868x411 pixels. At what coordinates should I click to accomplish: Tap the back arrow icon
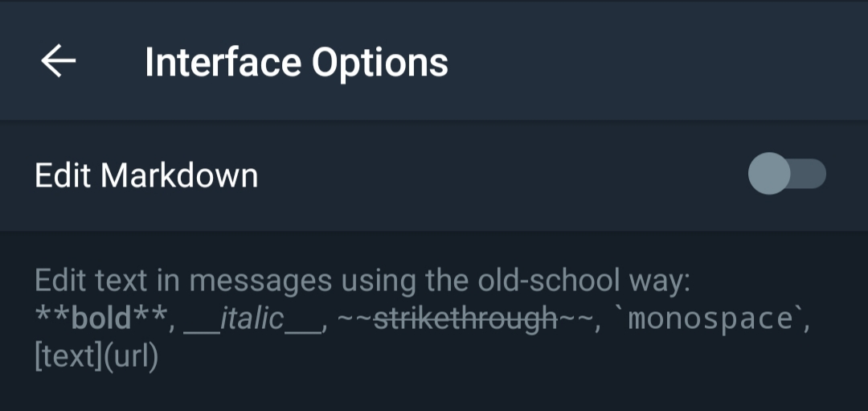59,61
